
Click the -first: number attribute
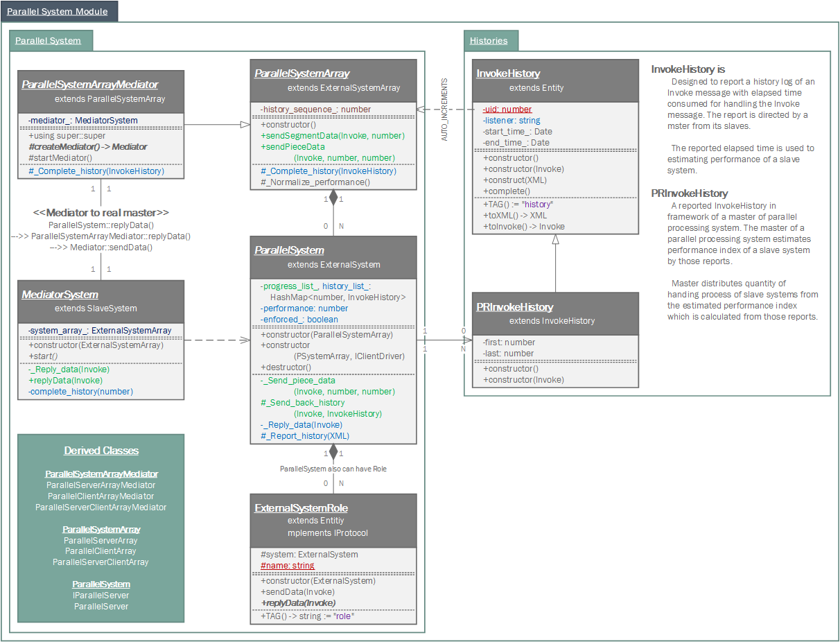click(509, 342)
